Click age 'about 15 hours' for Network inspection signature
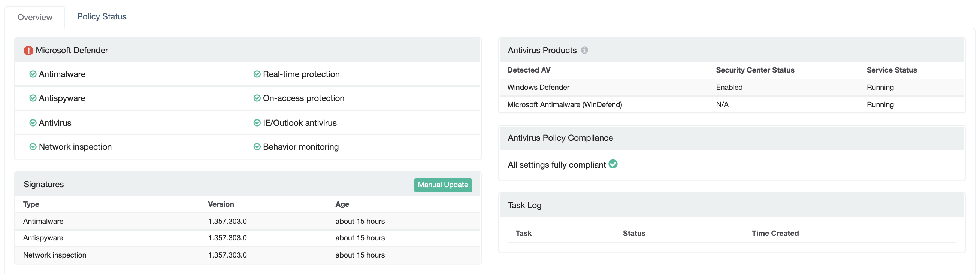The width and height of the screenshot is (980, 274). point(360,255)
